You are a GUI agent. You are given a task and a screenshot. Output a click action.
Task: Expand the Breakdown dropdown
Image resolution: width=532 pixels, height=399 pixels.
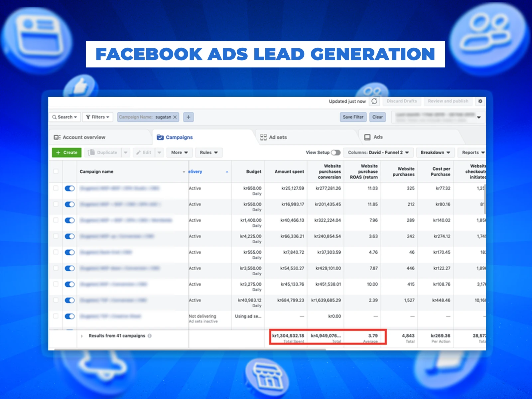(435, 153)
